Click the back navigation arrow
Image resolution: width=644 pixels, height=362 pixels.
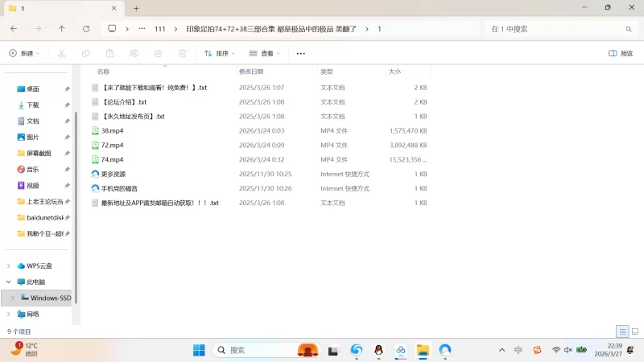coord(14,28)
